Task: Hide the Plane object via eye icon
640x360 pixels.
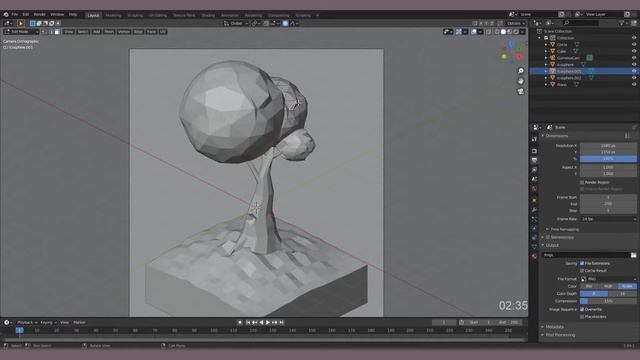Action: coord(634,84)
